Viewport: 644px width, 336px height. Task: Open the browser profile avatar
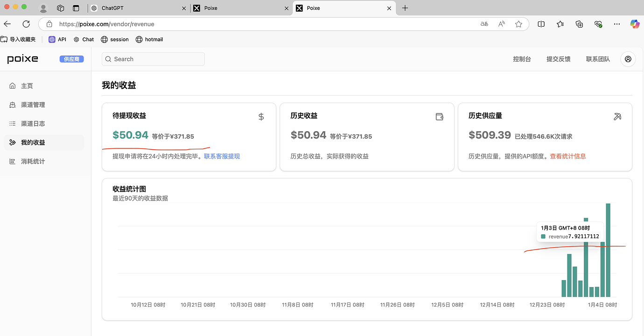(43, 8)
